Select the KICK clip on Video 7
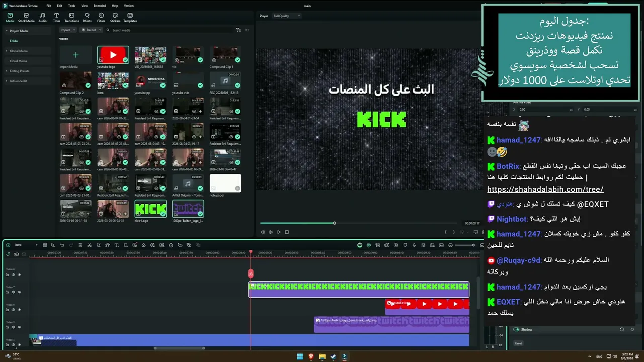644x362 pixels. pos(359,289)
